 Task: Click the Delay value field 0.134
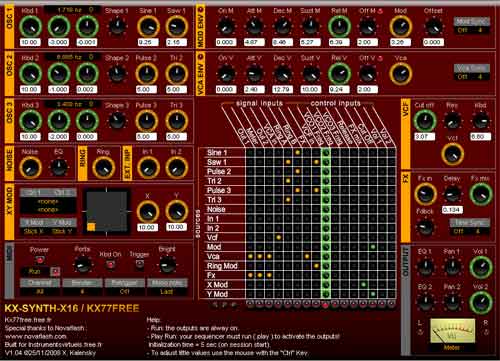click(x=452, y=210)
